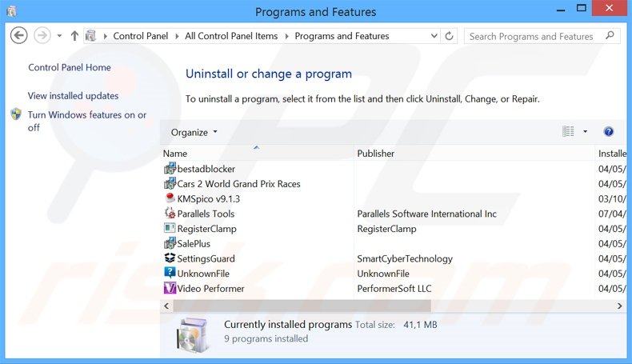Select the SettingsGuard program icon
Image resolution: width=632 pixels, height=364 pixels.
click(x=170, y=258)
